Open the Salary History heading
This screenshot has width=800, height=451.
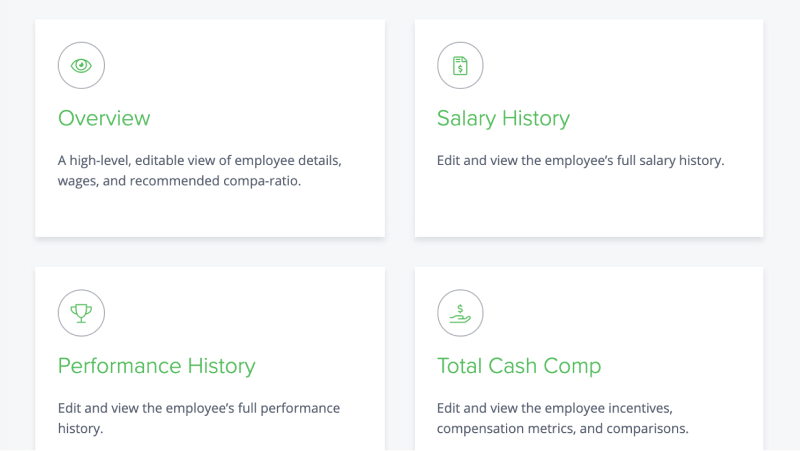(x=503, y=118)
